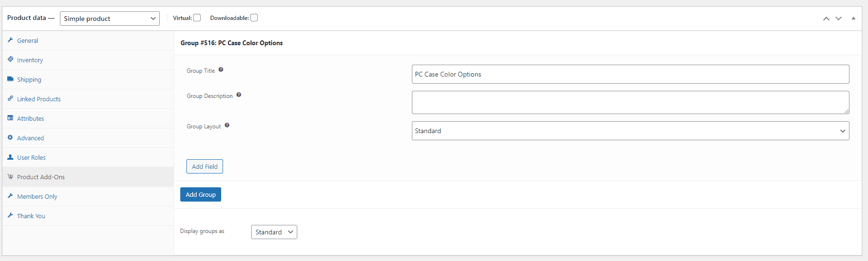Tick the Downloadable checkbox
868x261 pixels.
[x=254, y=18]
